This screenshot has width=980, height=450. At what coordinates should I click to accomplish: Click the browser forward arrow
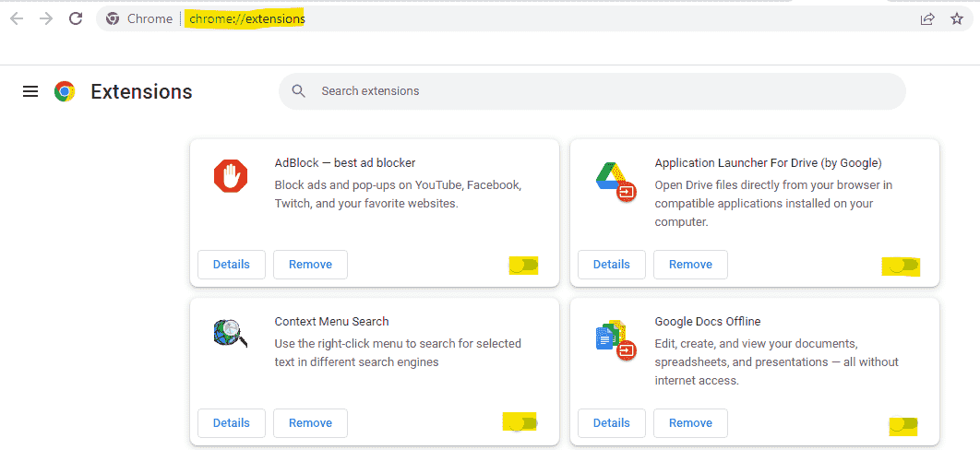tap(46, 18)
